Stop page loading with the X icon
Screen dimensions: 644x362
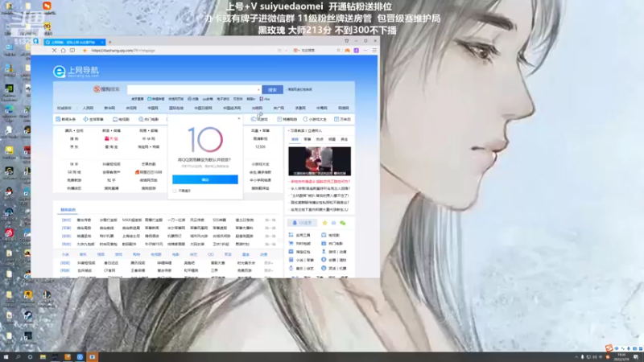pos(54,51)
